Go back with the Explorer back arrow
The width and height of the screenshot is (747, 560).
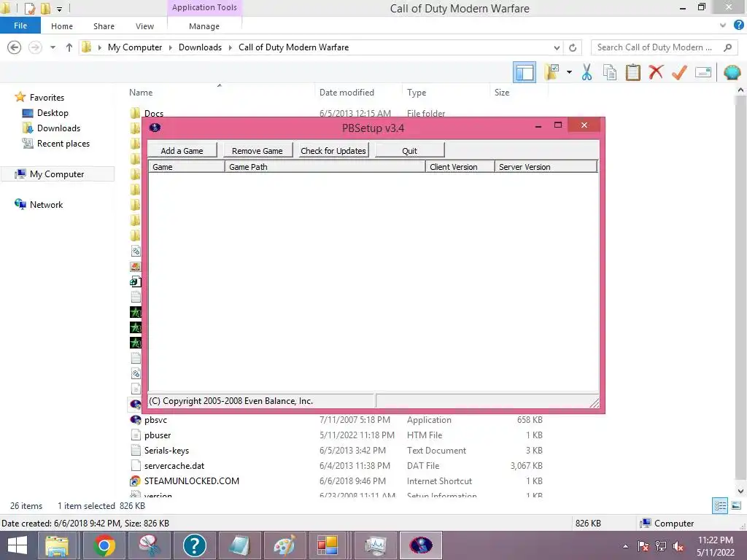(x=15, y=47)
